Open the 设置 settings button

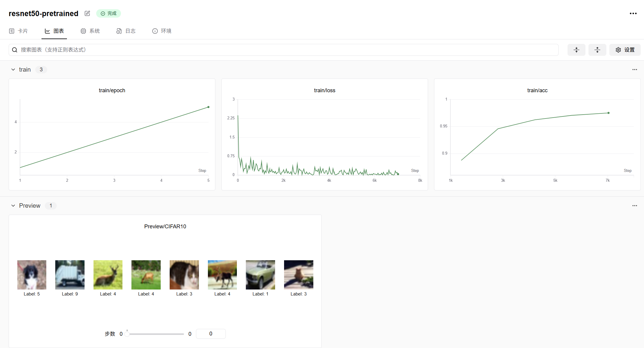click(625, 50)
